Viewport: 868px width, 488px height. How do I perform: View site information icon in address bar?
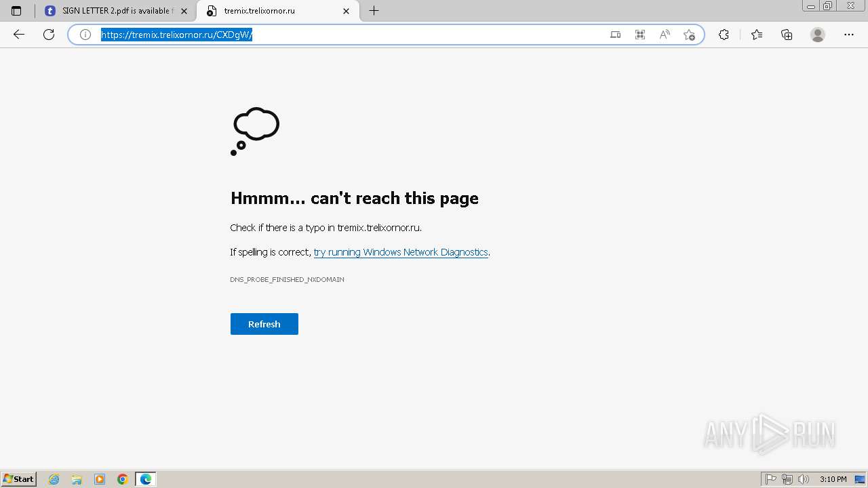85,35
